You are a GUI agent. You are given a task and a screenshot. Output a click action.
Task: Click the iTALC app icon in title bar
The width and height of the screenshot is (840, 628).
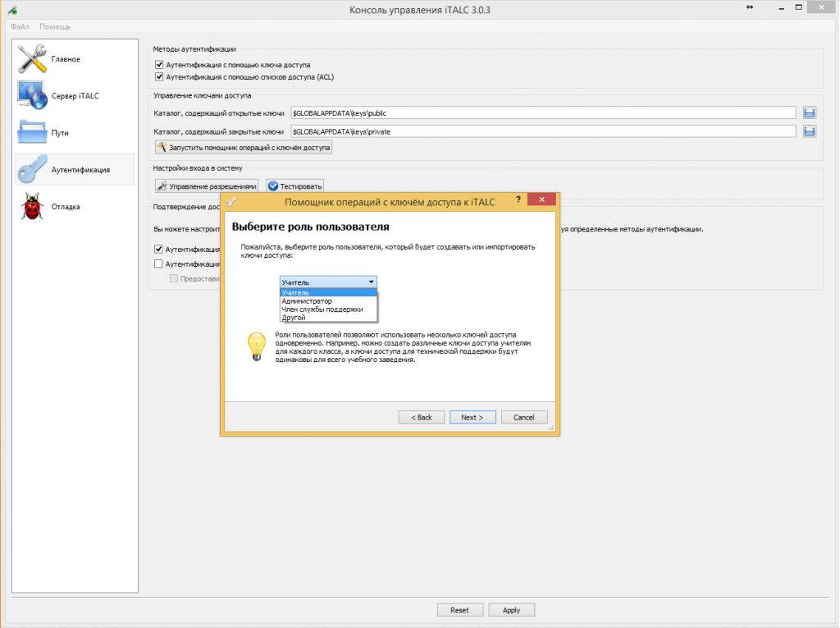[12, 10]
